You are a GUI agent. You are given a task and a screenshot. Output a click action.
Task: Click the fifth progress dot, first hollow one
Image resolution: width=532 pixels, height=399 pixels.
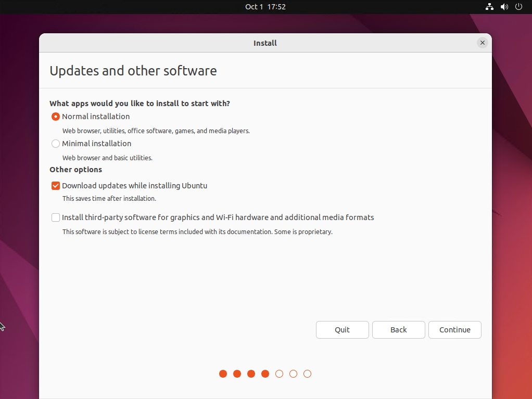point(280,374)
